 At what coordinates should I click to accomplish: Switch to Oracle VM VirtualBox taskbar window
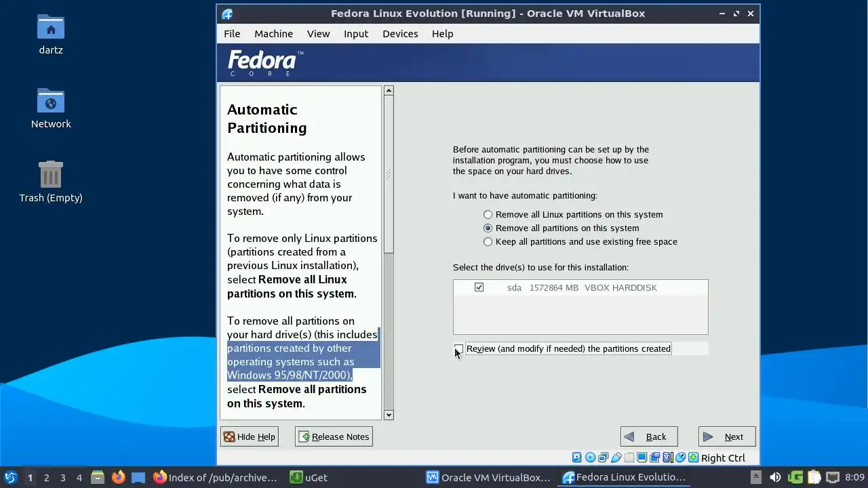[x=488, y=477]
